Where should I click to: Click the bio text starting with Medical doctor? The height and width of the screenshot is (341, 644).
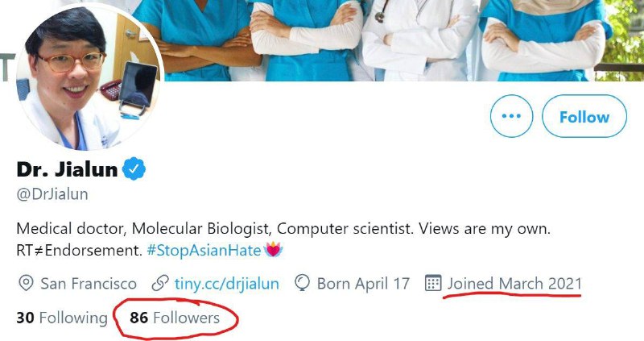(282, 229)
